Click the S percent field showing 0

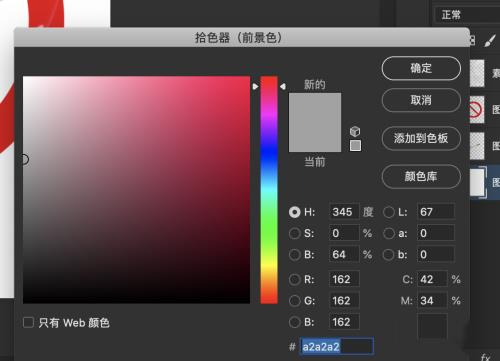pos(344,233)
